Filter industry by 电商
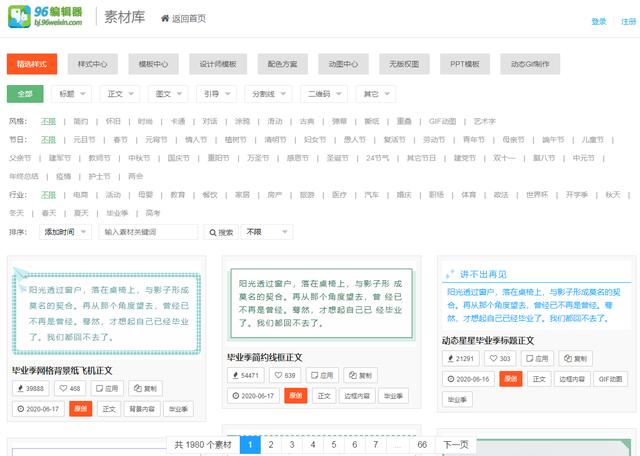Screen dimensions: 640x456 click(x=80, y=195)
